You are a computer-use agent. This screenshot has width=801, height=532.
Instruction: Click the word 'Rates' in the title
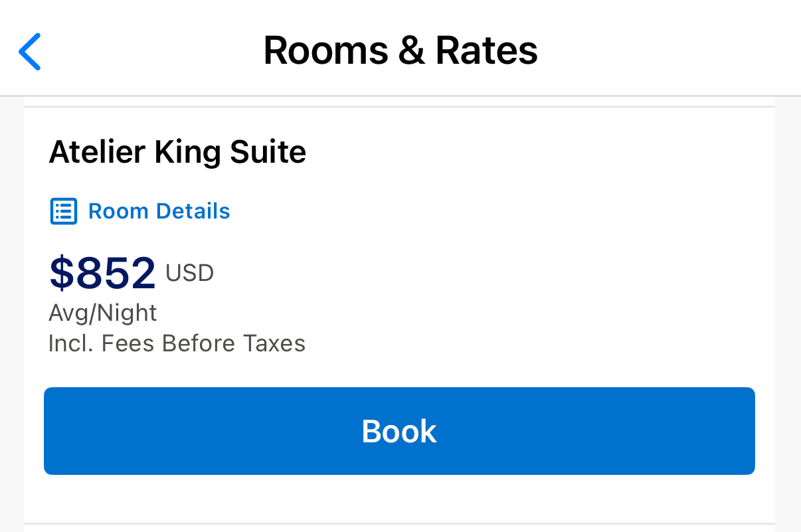[486, 50]
